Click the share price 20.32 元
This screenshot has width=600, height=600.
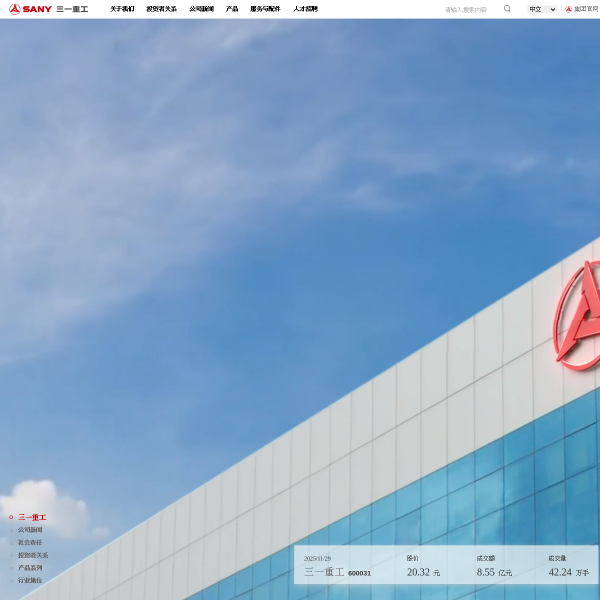(423, 572)
